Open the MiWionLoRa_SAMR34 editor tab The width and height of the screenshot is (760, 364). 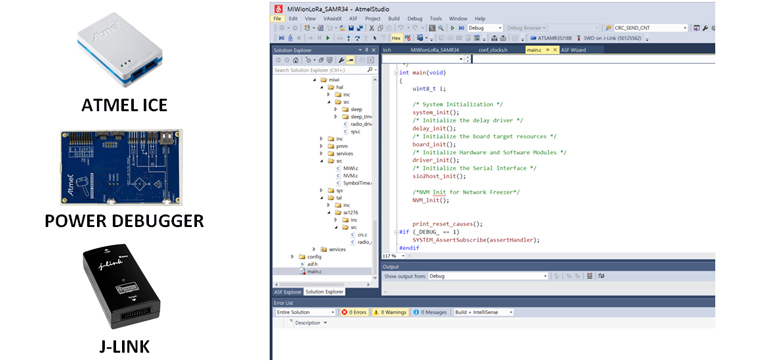[435, 50]
